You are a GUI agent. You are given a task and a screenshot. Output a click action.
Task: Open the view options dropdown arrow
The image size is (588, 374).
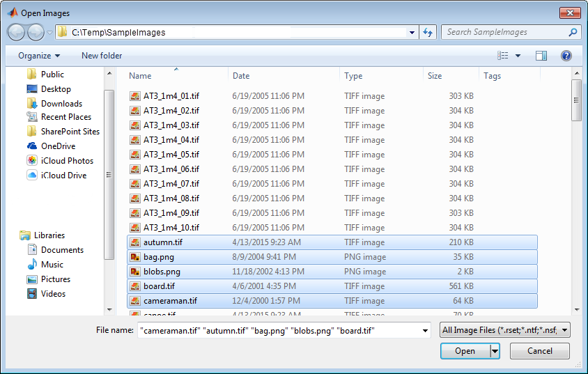click(518, 56)
